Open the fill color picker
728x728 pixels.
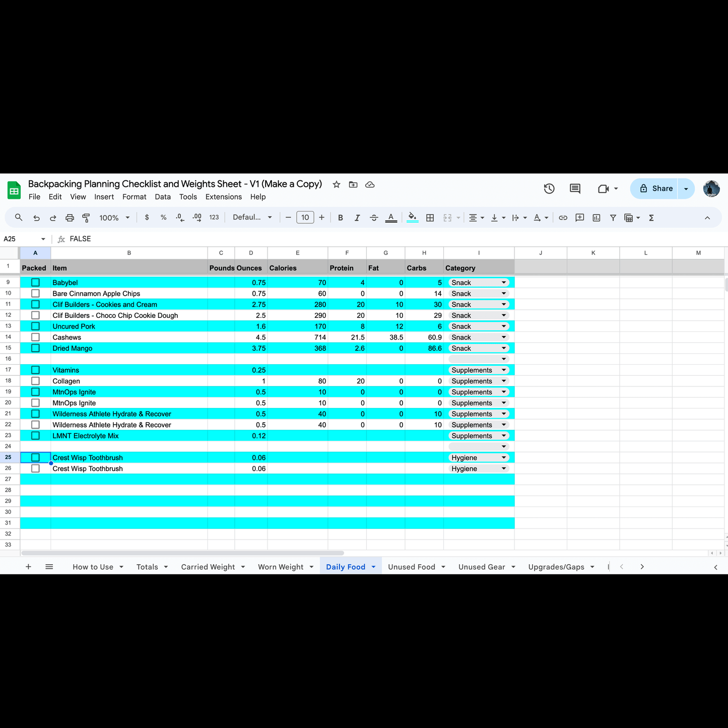[x=413, y=218]
